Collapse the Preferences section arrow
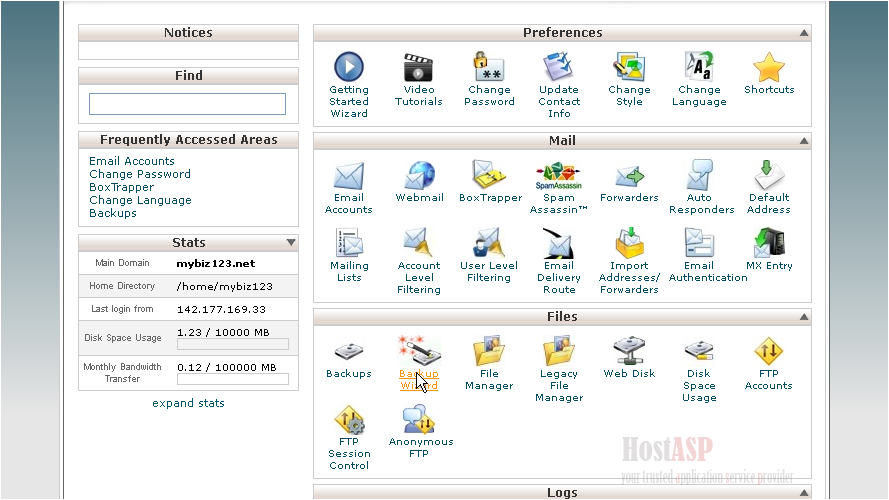 [803, 33]
